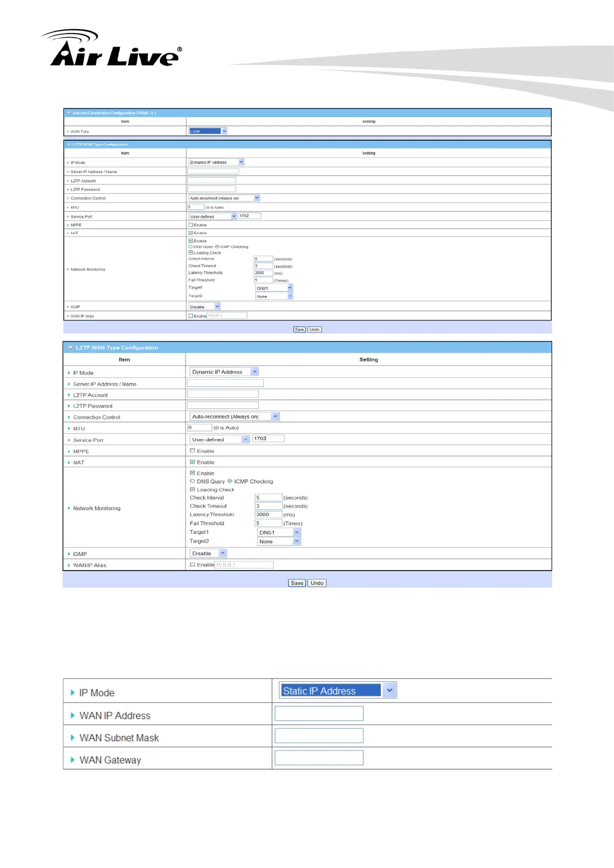Click the arrow bullet beside WAN Subnet Mask
The image size is (614, 868).
coord(73,738)
